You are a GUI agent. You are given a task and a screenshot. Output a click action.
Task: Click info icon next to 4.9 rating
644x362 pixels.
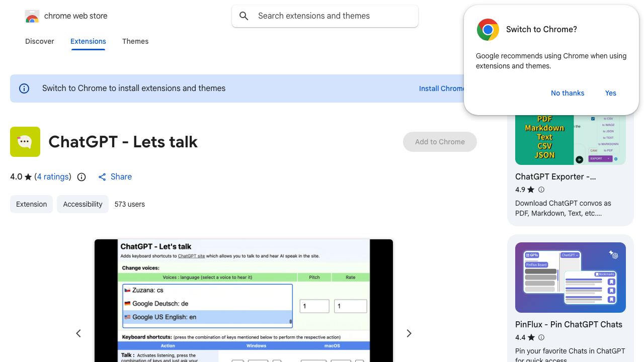click(541, 190)
